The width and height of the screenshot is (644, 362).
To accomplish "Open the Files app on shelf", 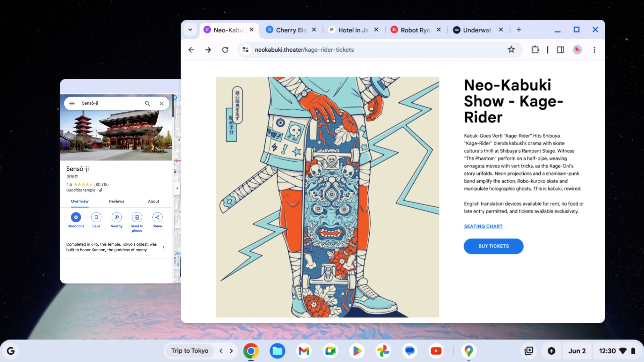I will click(x=277, y=351).
